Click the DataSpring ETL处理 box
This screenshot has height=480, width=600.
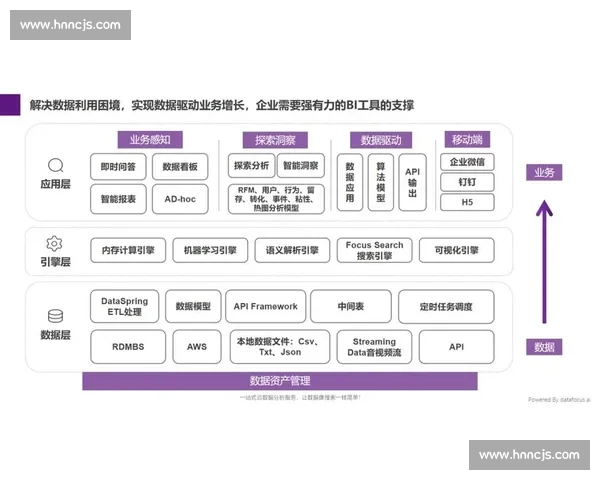[x=125, y=306]
